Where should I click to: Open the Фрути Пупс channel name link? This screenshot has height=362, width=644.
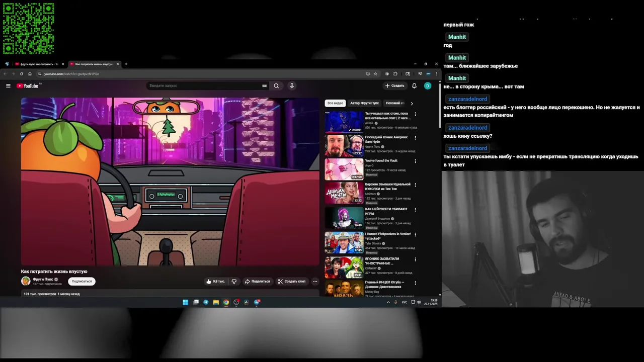pos(43,279)
